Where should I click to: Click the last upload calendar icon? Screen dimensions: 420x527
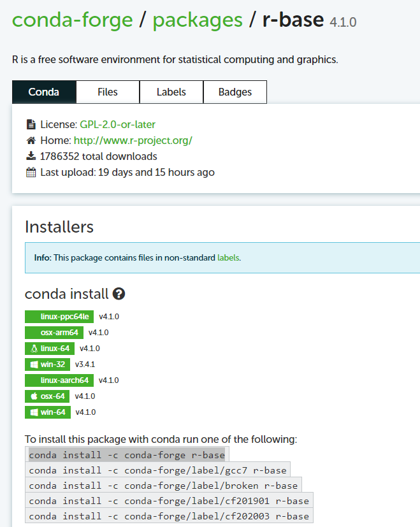(31, 171)
